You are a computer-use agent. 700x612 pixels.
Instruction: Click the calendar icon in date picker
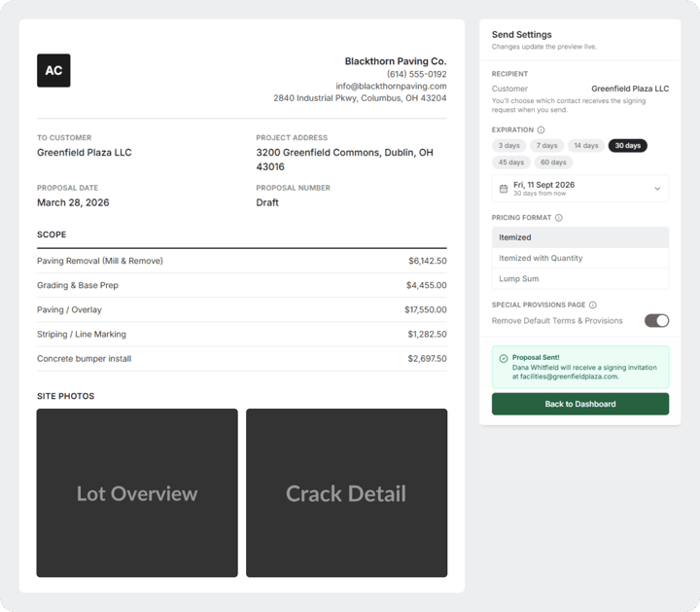[x=504, y=189]
